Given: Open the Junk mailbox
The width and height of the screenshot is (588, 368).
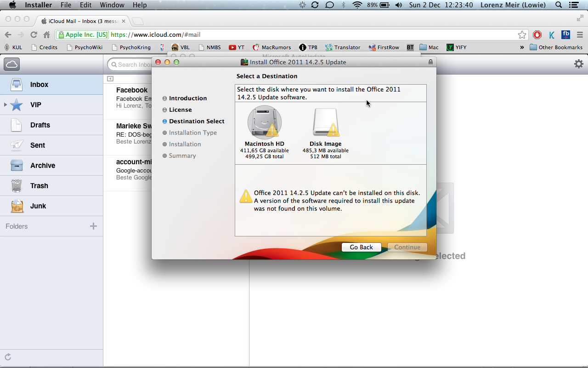Looking at the screenshot, I should coord(51,206).
